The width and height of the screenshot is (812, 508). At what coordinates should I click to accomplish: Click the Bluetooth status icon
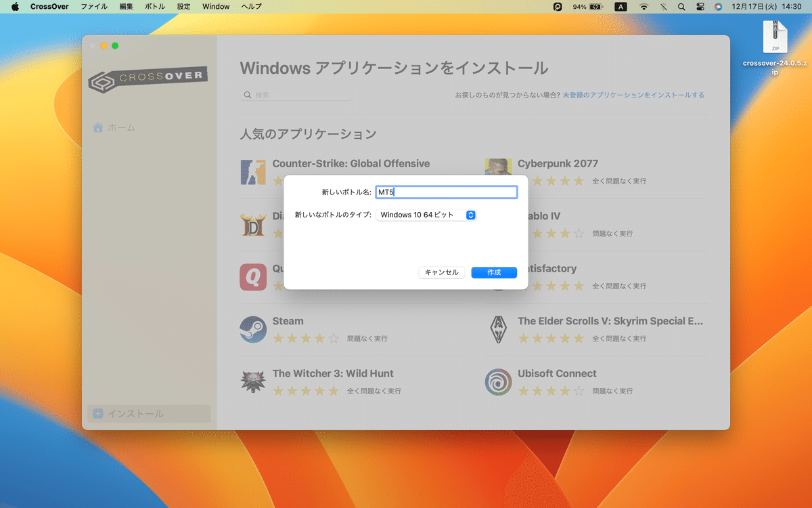[x=664, y=7]
